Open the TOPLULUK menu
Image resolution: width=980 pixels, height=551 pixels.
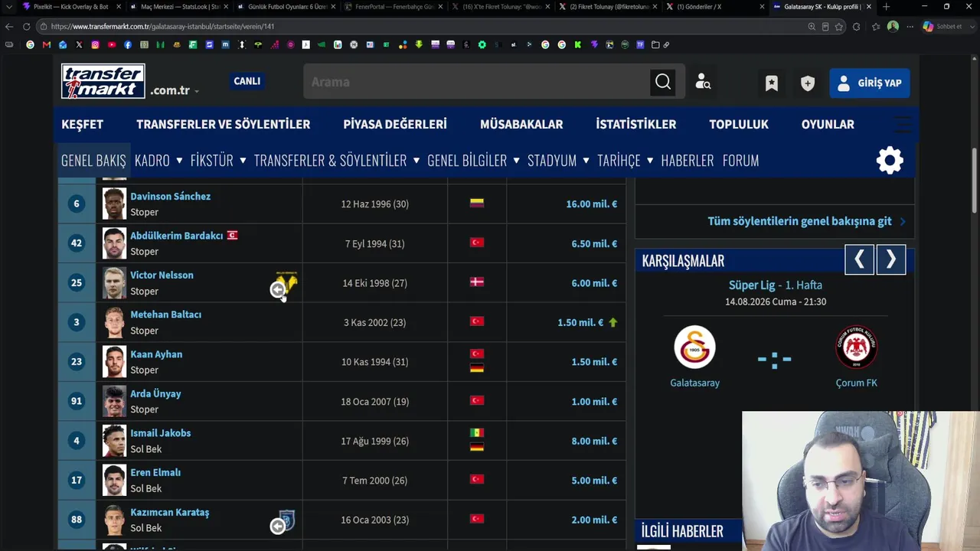[739, 124]
